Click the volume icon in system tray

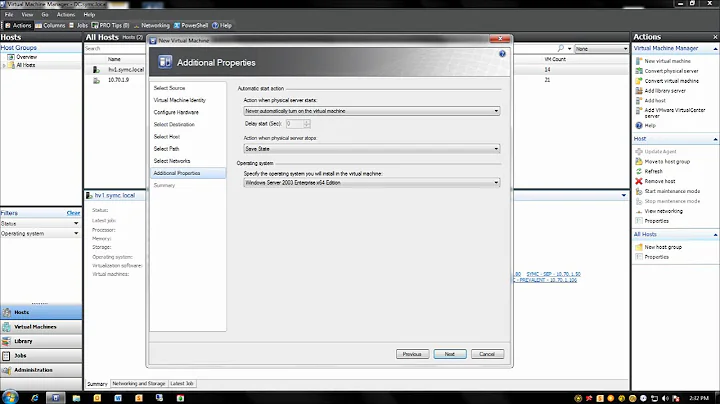tap(665, 398)
